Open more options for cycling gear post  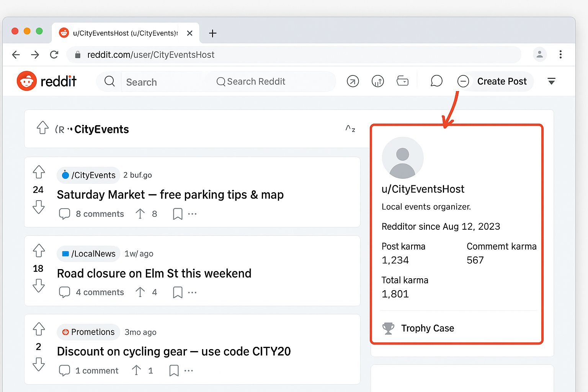tap(189, 371)
